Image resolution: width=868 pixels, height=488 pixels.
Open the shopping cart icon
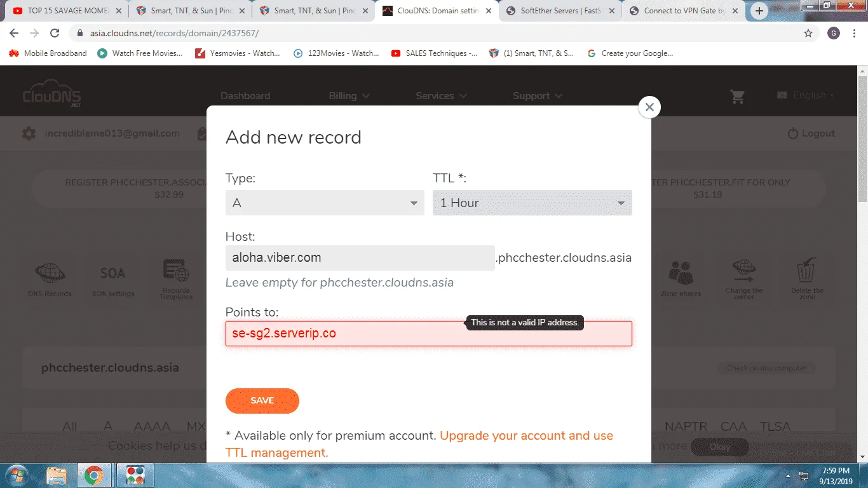737,97
